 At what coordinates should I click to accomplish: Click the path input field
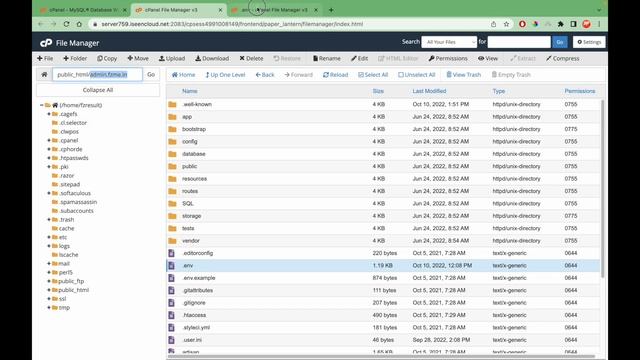coord(98,74)
